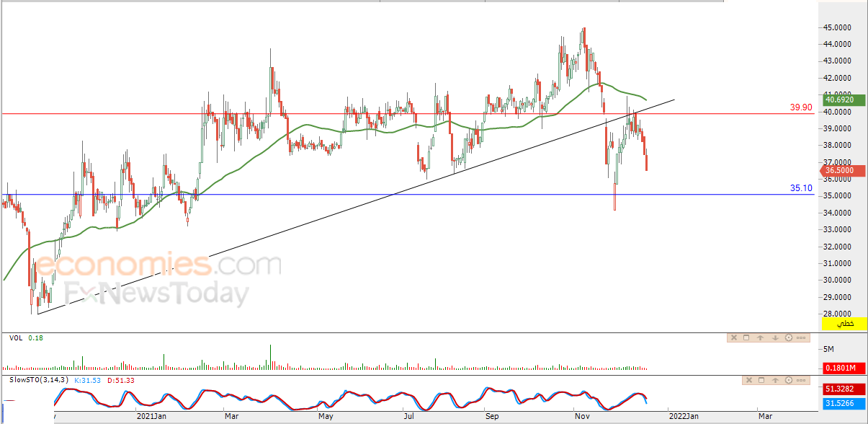868x424 pixels.
Task: Select the VOL 0.18 indicator title
Action: (x=26, y=337)
